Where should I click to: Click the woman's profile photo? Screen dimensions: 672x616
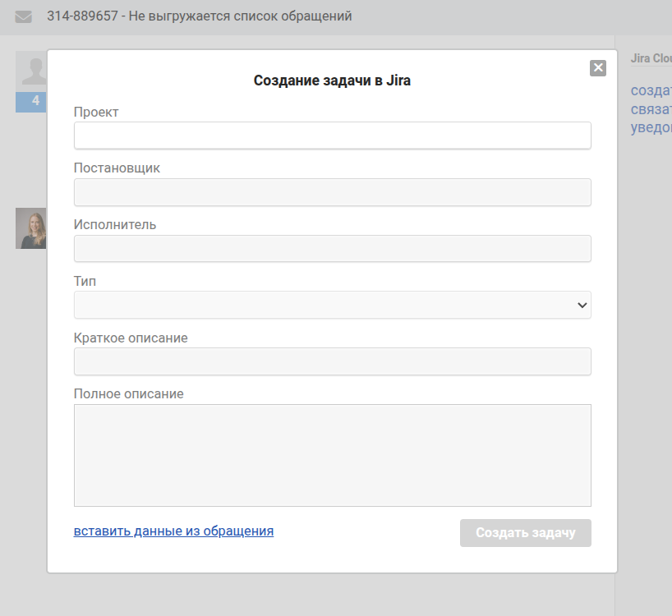point(31,228)
